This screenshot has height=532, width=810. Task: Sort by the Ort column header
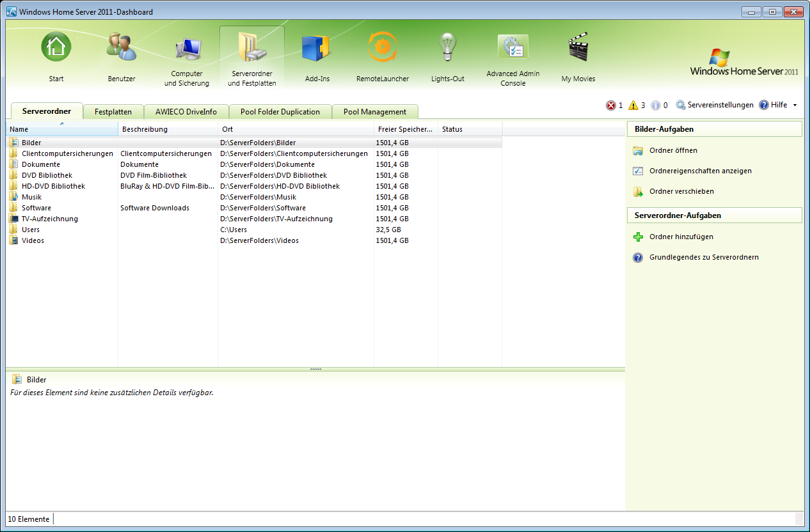click(296, 129)
